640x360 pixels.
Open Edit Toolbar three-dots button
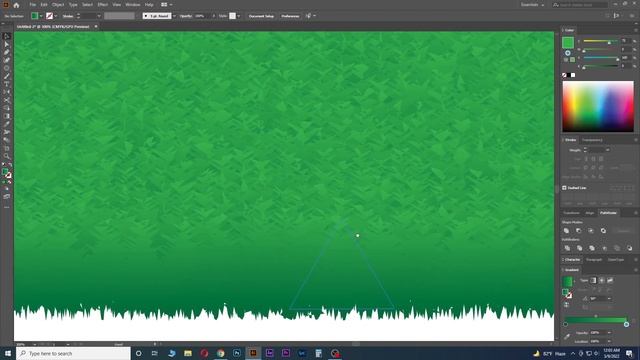coord(7,207)
